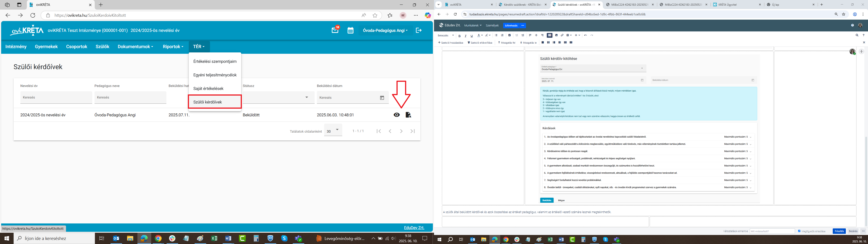The width and height of the screenshot is (868, 244).
Task: Click the logout icon in oviKRÉTA header
Action: click(x=418, y=30)
